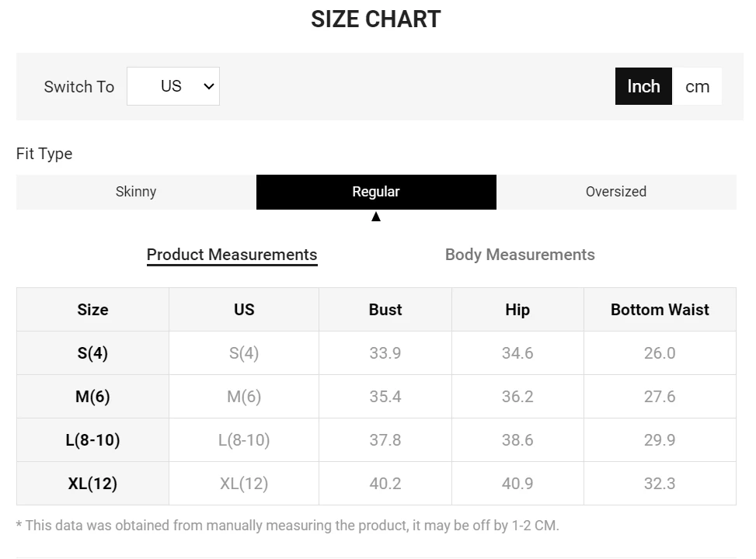Switch to Body Measurements tab
Screen dimensions: 756x559
[x=520, y=255]
